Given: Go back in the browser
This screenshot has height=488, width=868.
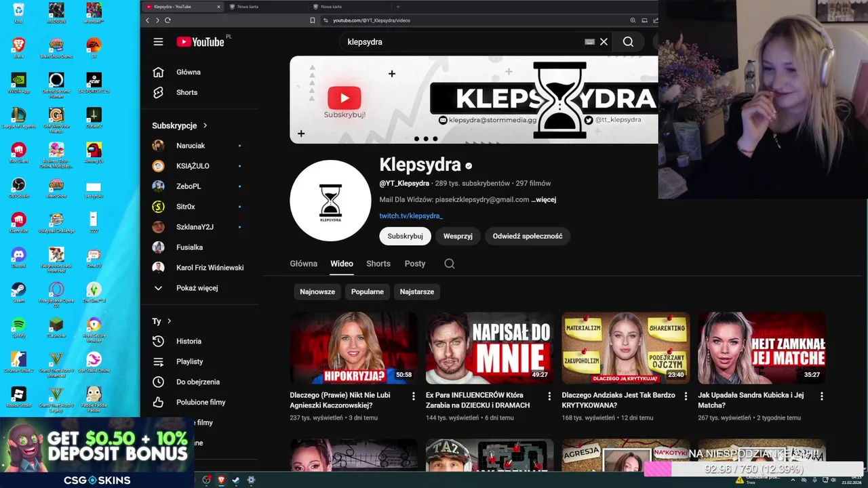Looking at the screenshot, I should tap(147, 20).
